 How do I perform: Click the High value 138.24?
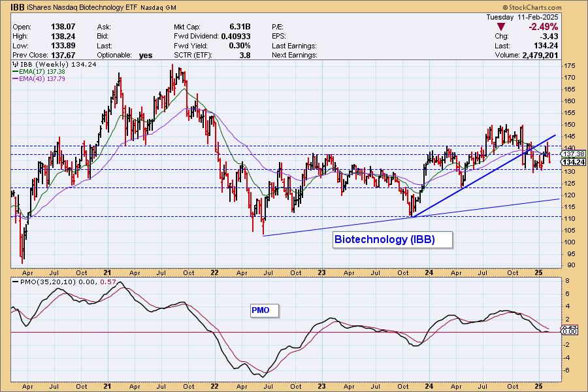[63, 36]
